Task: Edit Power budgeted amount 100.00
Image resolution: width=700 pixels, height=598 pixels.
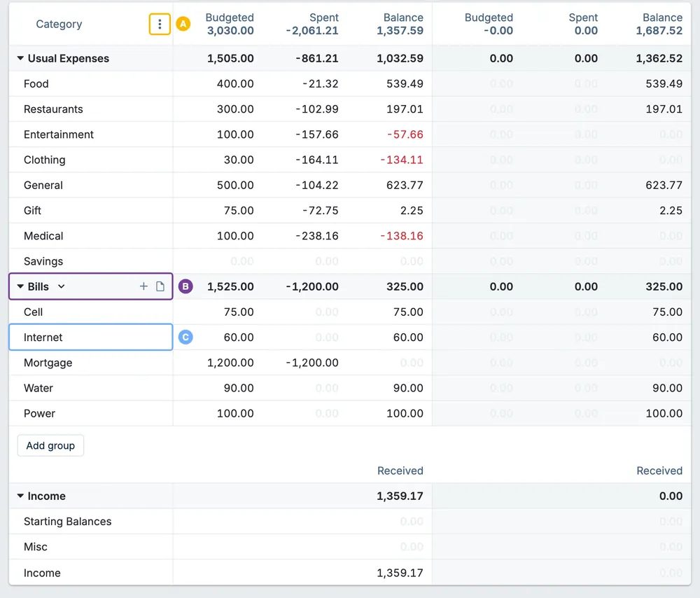Action: pos(235,413)
